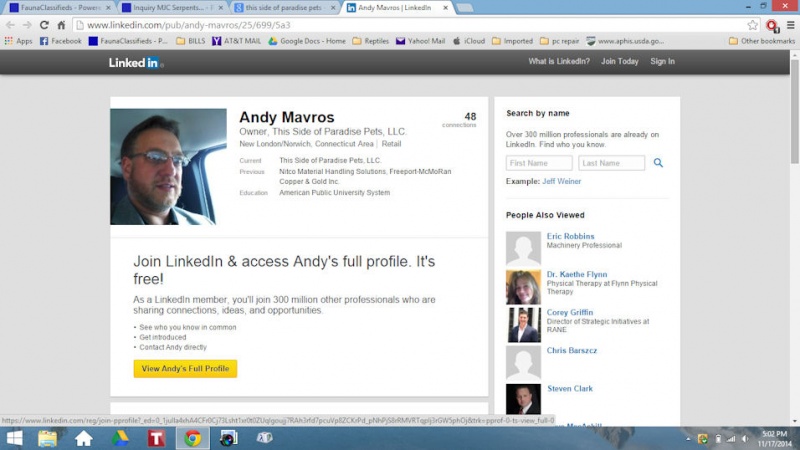Open the Reptiles bookmark folder

(x=370, y=41)
